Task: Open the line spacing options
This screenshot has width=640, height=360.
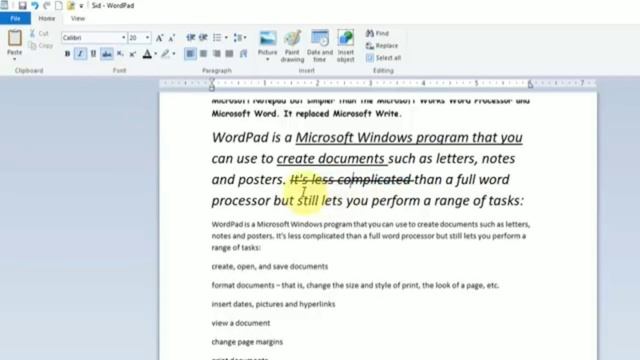Action: [x=239, y=38]
